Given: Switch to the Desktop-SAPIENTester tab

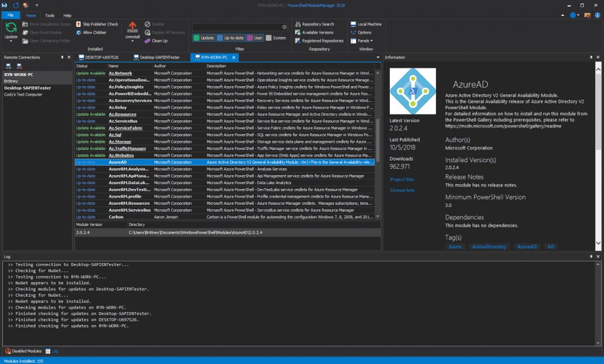Looking at the screenshot, I should [x=157, y=57].
